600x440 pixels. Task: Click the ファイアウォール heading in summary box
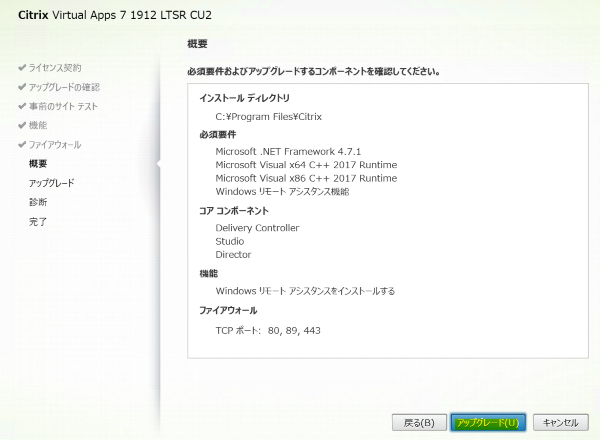pyautogui.click(x=228, y=310)
